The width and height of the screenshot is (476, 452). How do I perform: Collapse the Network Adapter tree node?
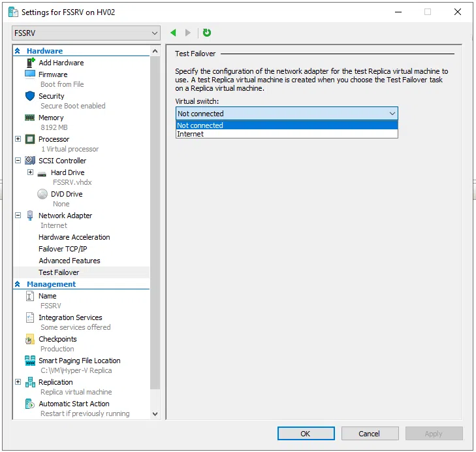point(18,216)
